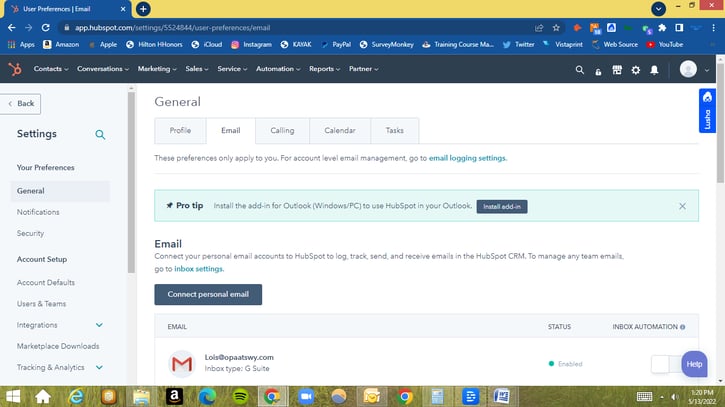Open the Contacts dropdown menu
Image resolution: width=725 pixels, height=407 pixels.
[x=50, y=69]
